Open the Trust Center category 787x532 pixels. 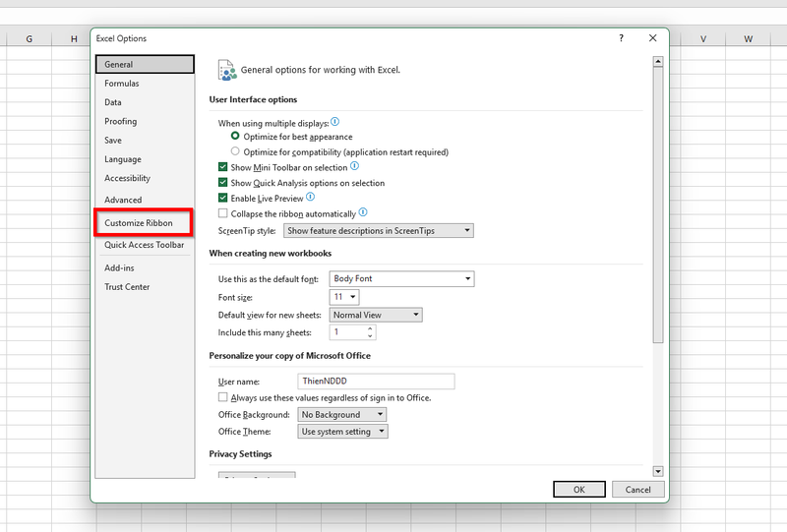145,287
